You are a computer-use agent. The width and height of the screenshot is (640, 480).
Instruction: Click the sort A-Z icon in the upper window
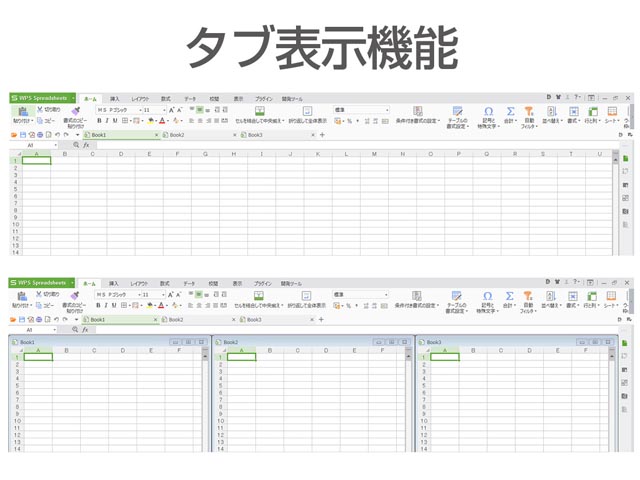(x=552, y=111)
